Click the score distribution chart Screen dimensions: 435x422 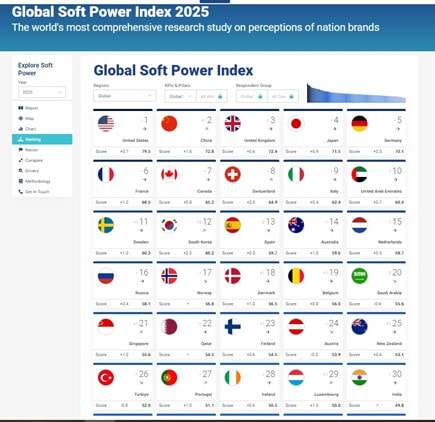[x=356, y=93]
